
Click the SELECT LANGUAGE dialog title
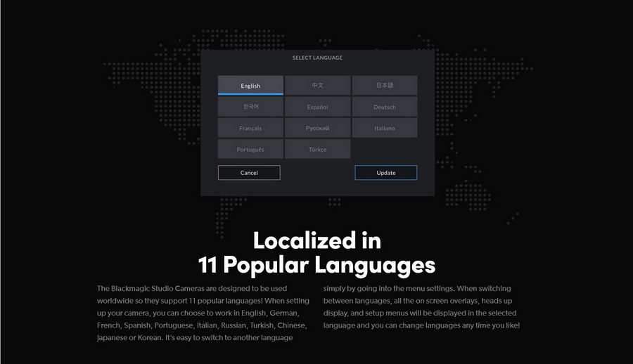pyautogui.click(x=317, y=58)
